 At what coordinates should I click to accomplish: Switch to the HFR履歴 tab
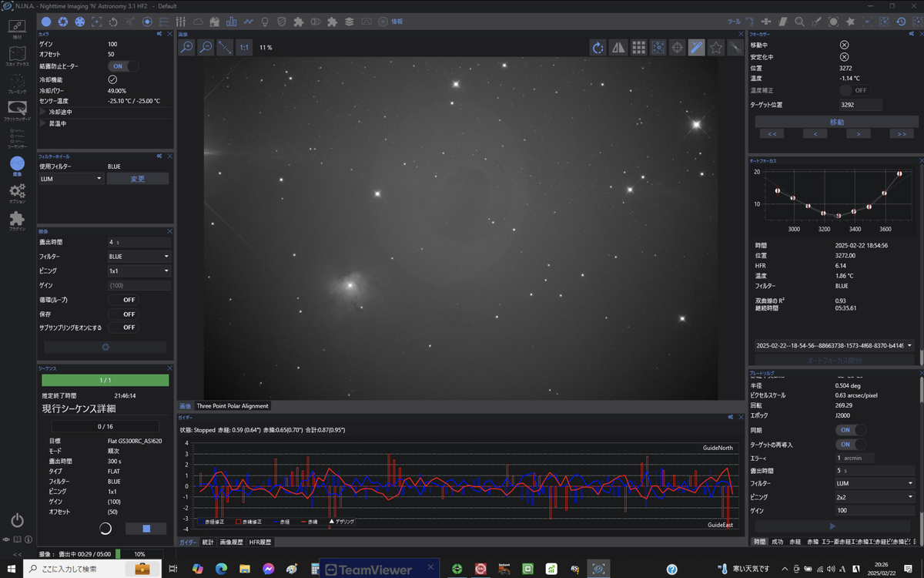(259, 543)
